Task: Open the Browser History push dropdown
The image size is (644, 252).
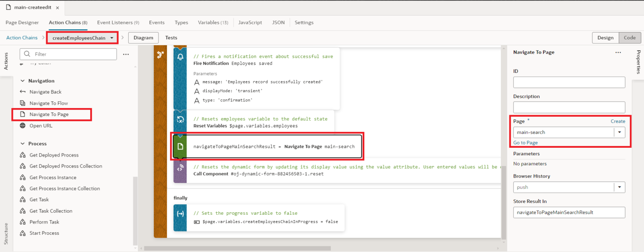Action: [x=619, y=187]
